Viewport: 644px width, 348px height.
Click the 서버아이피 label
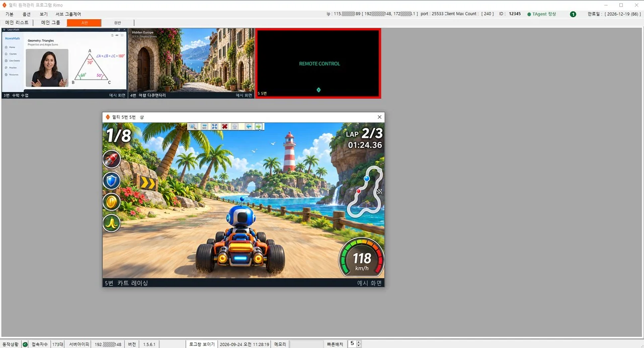point(79,344)
